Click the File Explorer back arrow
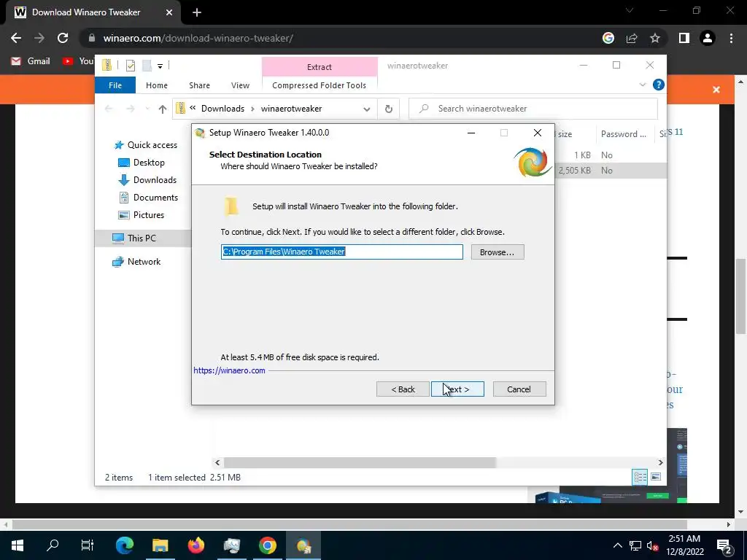This screenshot has height=560, width=747. pos(109,109)
